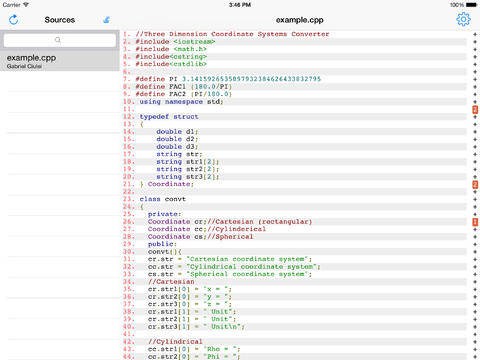480x360 pixels.
Task: Add comment on class convt line plus
Action: 475,199
